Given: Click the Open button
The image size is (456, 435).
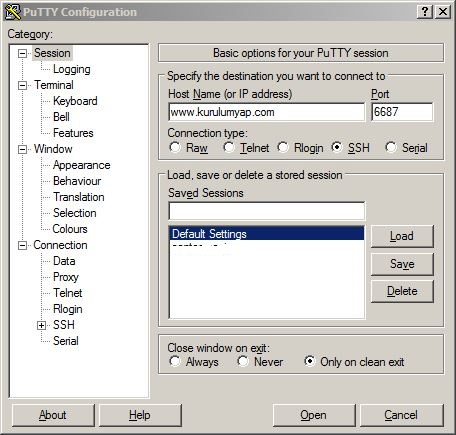Looking at the screenshot, I should point(314,415).
